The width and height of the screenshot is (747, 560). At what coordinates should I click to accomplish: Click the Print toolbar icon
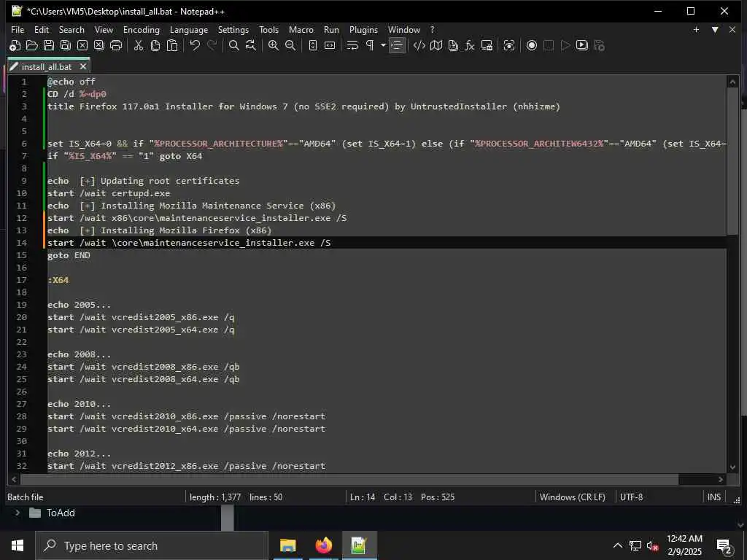click(116, 46)
